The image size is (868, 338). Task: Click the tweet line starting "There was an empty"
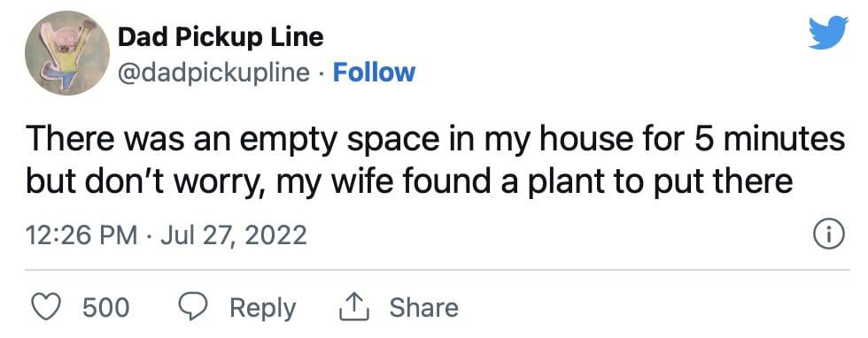pyautogui.click(x=435, y=140)
